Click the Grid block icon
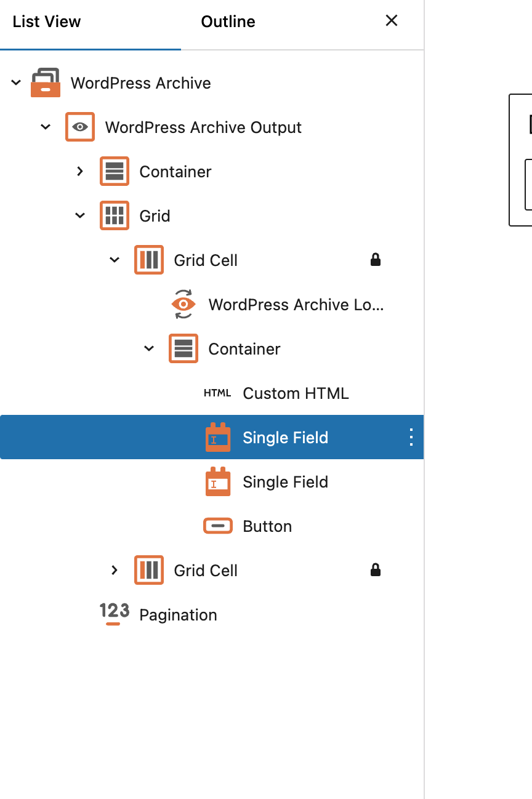Image resolution: width=532 pixels, height=799 pixels. pyautogui.click(x=115, y=216)
